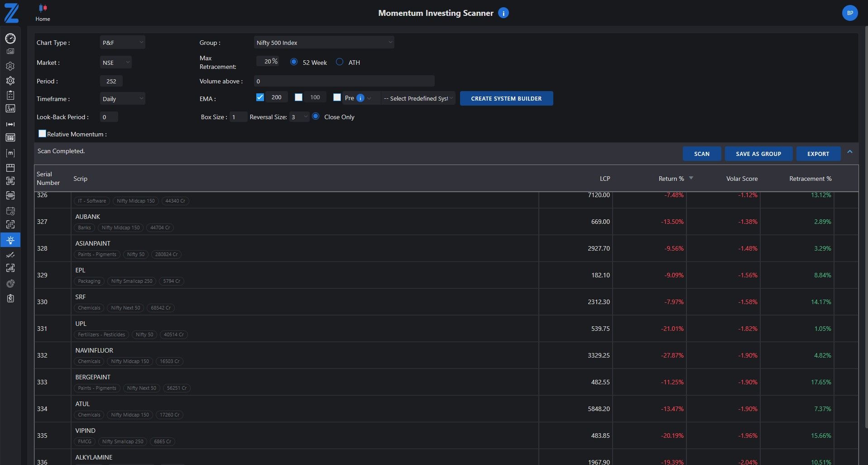Click the Look-Back Period input field
This screenshot has width=868, height=465.
(x=109, y=117)
